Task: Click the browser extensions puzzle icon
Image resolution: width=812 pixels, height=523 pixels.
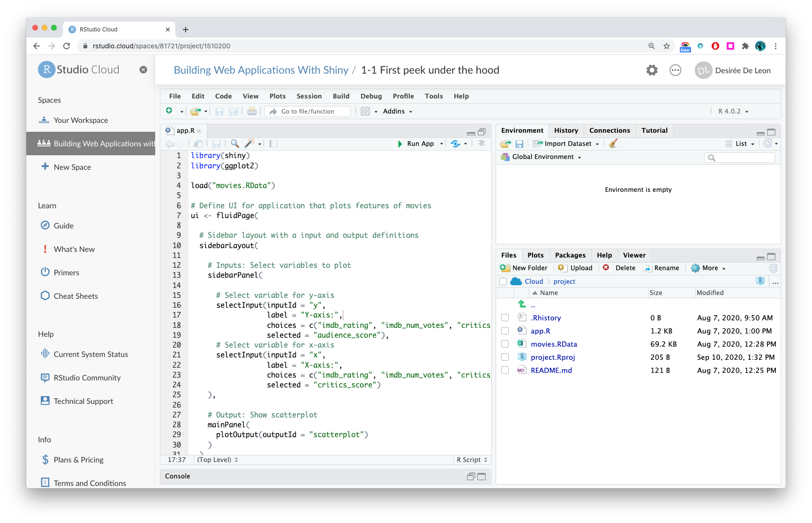Action: click(x=745, y=46)
